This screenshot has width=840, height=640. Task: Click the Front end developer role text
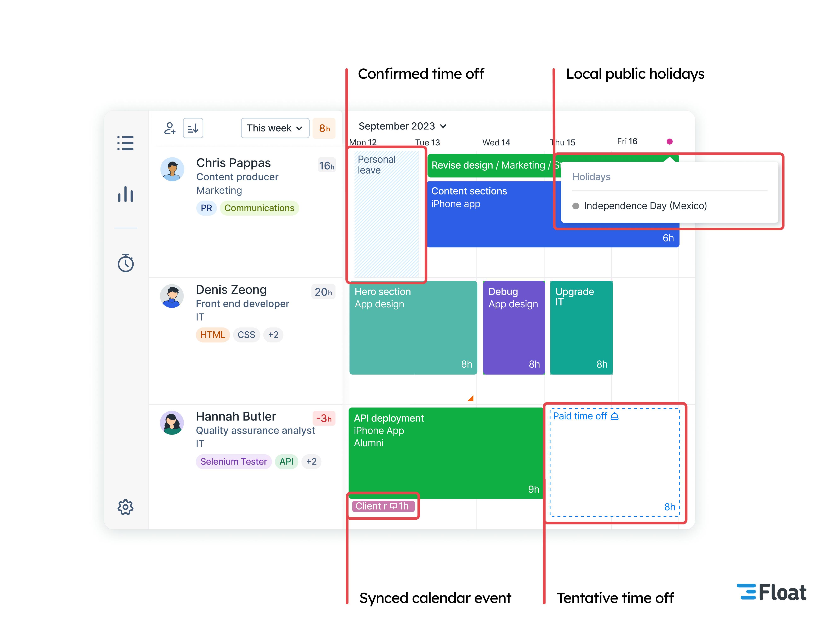pyautogui.click(x=243, y=304)
